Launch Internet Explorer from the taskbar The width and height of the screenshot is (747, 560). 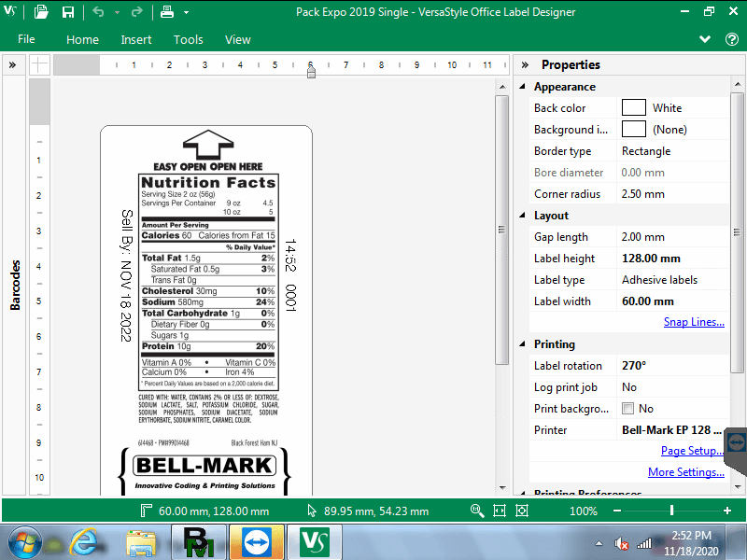click(86, 542)
